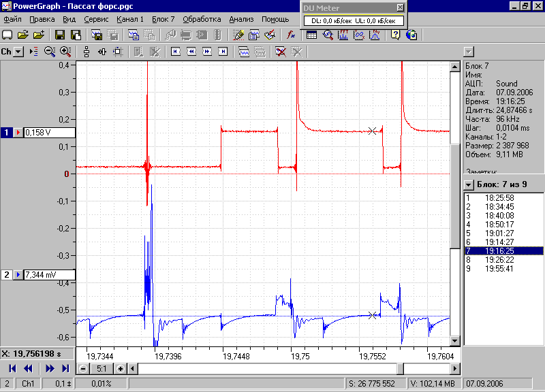545x392 pixels.
Task: Click the open folder icon
Action: 23,35
